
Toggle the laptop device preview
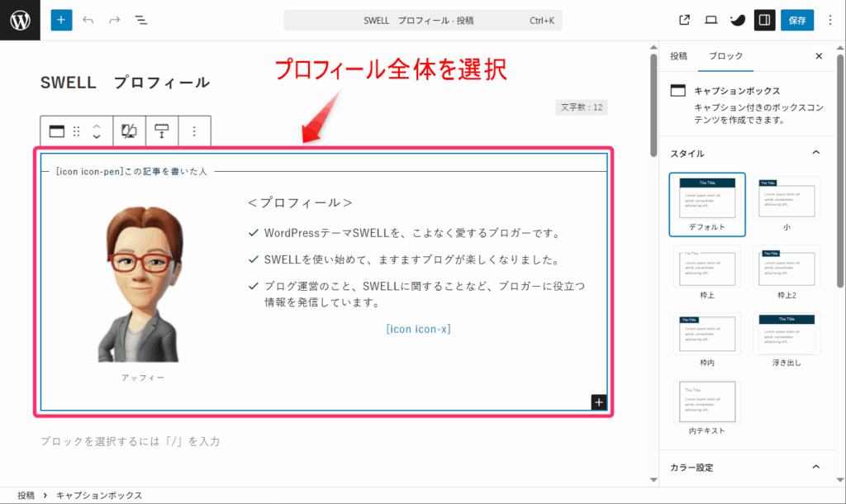pos(711,20)
